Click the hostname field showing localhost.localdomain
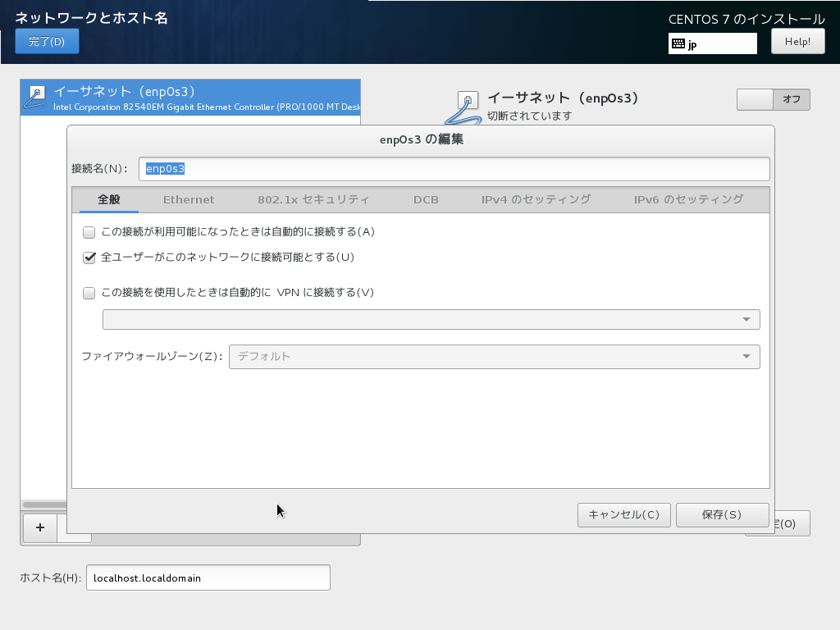The width and height of the screenshot is (840, 630). (208, 577)
